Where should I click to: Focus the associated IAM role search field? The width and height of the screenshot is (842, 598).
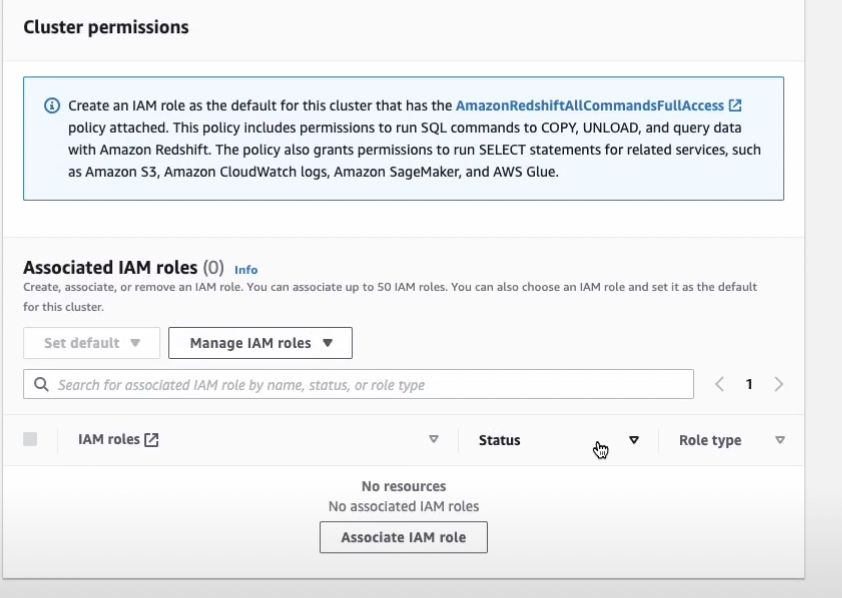(x=370, y=385)
